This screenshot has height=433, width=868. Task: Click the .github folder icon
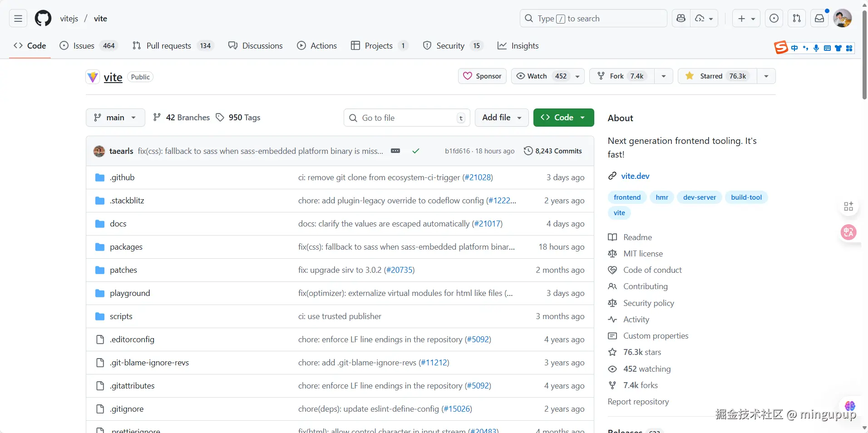(100, 177)
